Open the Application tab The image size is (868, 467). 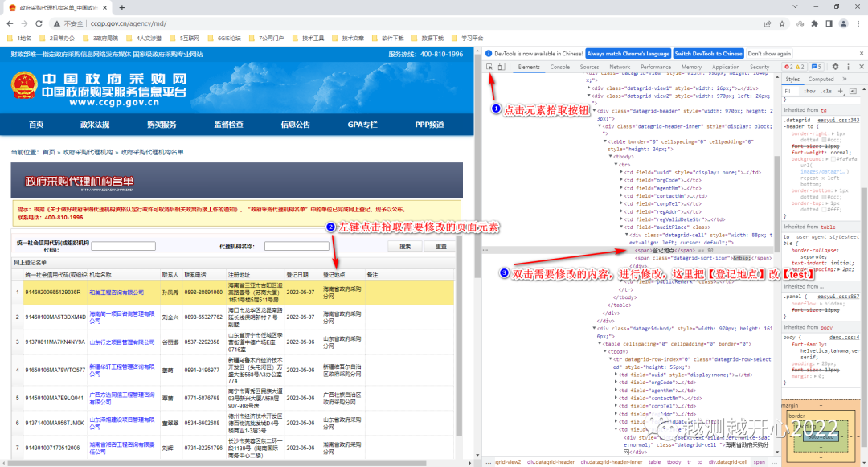pos(726,67)
